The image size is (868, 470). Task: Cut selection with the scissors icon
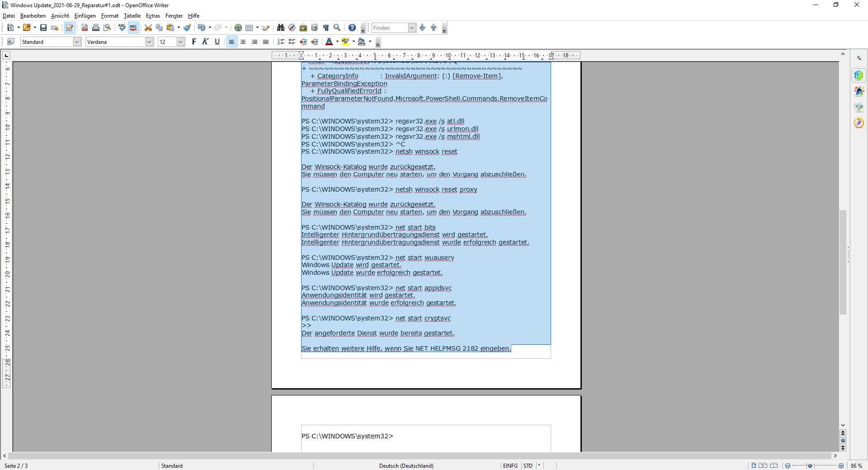[x=148, y=28]
